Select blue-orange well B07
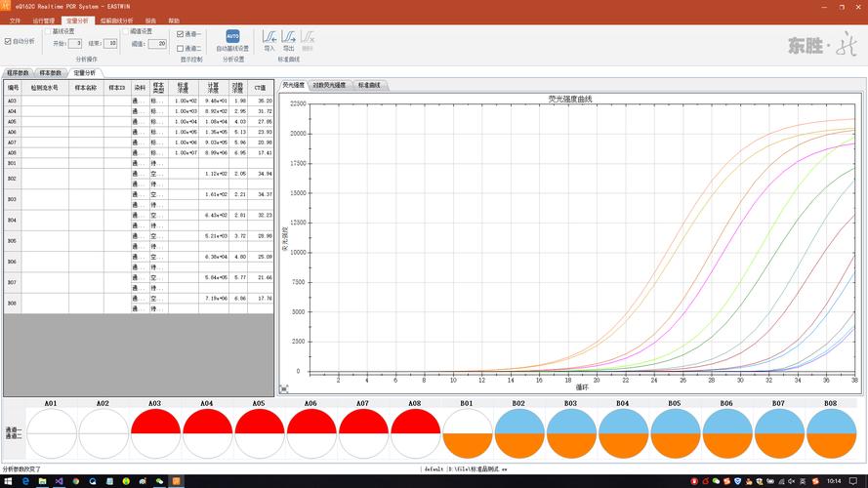The height and width of the screenshot is (488, 868). coord(780,433)
